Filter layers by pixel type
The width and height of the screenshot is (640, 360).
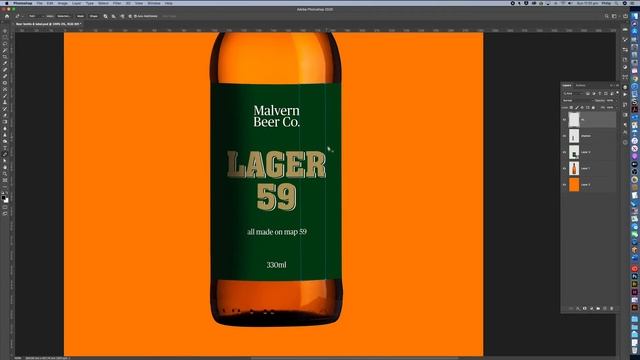coord(588,93)
